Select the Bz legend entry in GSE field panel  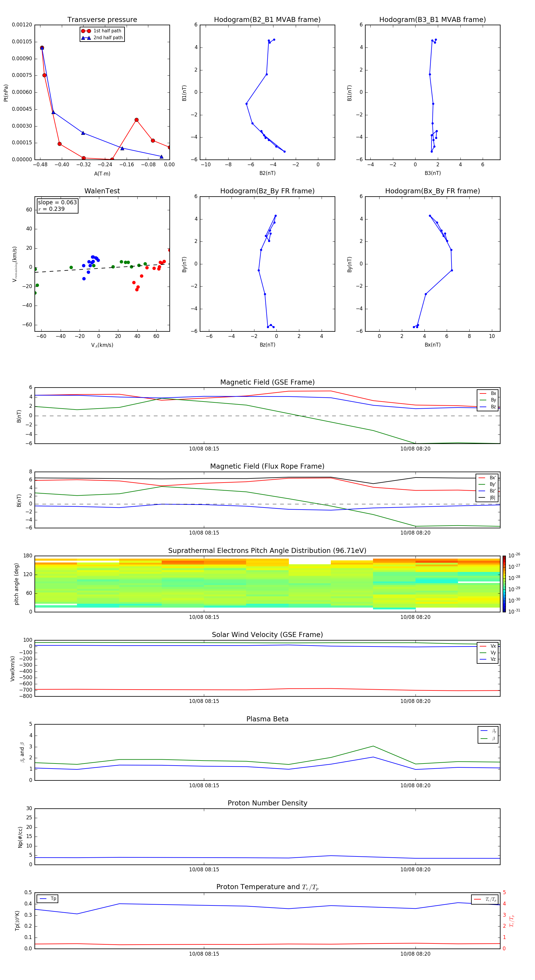click(488, 407)
